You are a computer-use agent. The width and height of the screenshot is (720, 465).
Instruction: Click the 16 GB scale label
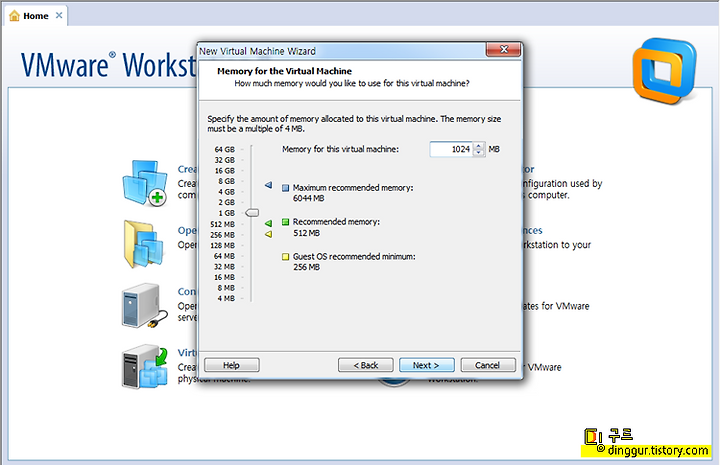[x=225, y=171]
